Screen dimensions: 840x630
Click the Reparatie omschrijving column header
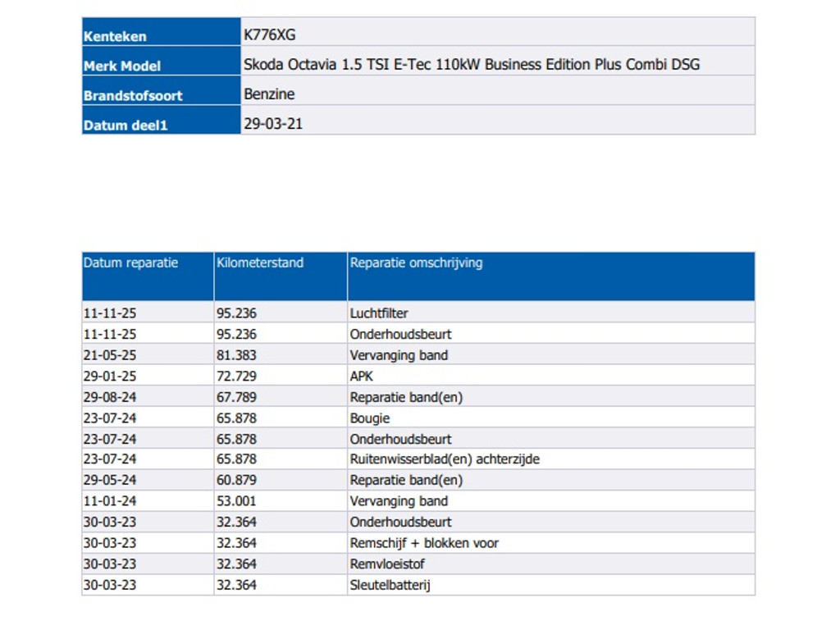416,263
